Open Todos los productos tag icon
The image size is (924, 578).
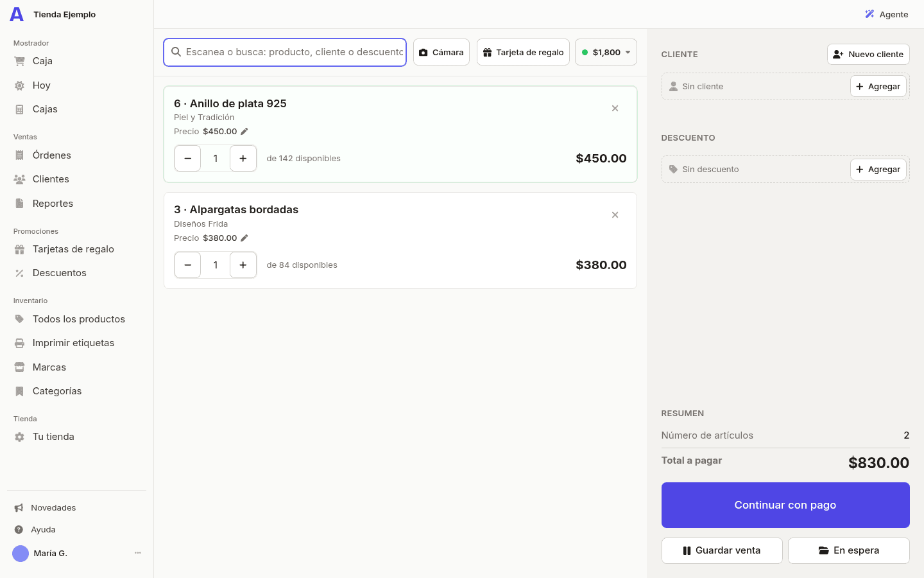[x=19, y=319]
